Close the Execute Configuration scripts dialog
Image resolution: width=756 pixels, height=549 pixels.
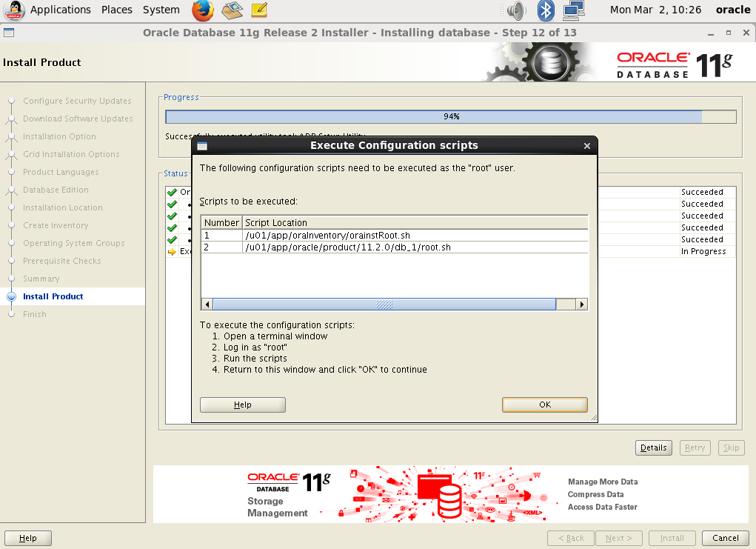point(586,146)
